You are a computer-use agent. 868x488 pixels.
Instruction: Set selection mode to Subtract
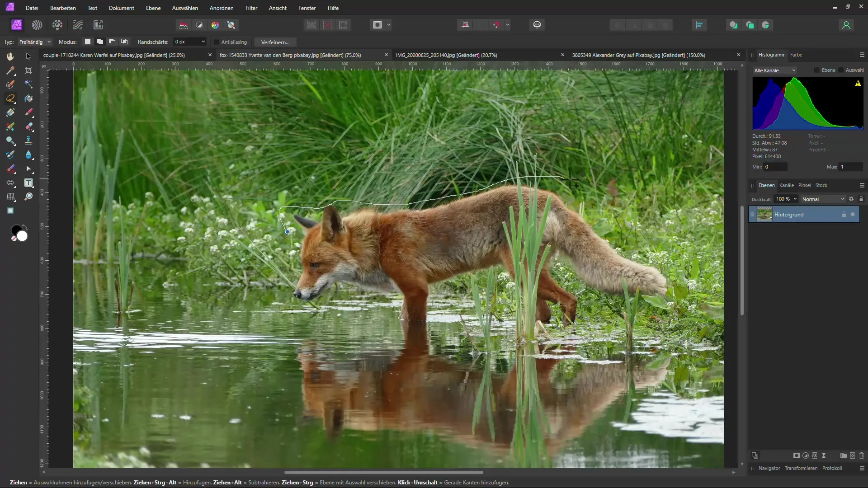click(x=112, y=42)
